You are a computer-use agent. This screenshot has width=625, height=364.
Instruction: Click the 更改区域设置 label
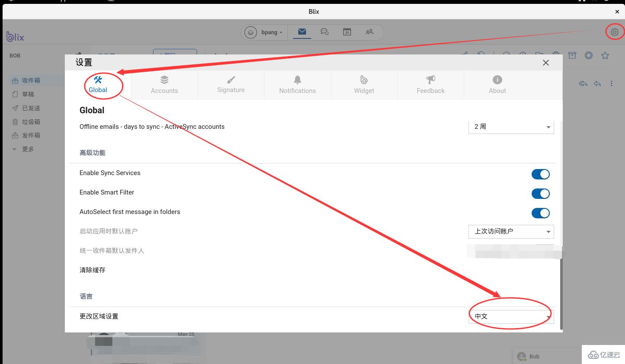pyautogui.click(x=99, y=316)
